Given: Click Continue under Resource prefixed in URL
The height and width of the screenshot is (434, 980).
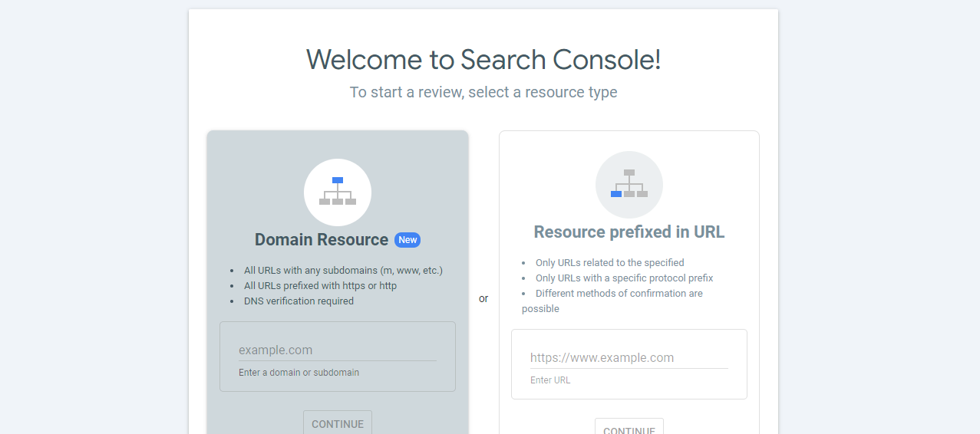Looking at the screenshot, I should click(x=629, y=426).
